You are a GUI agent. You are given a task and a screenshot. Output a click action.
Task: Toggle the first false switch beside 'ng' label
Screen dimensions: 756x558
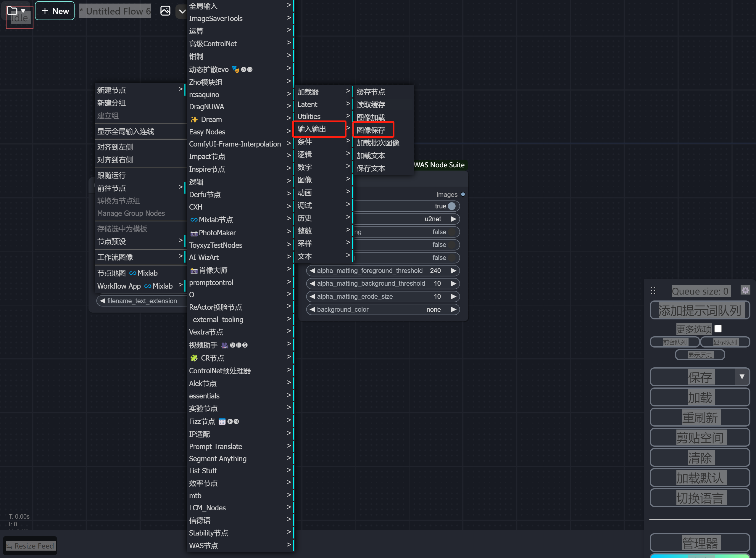pos(452,232)
